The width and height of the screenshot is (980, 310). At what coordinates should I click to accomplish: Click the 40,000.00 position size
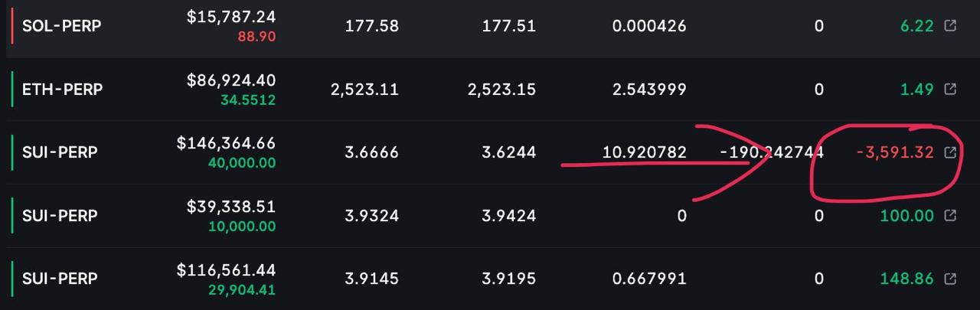pyautogui.click(x=242, y=163)
